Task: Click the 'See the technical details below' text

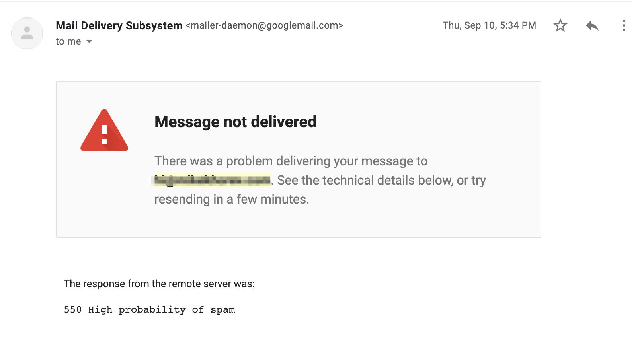Action: point(365,180)
